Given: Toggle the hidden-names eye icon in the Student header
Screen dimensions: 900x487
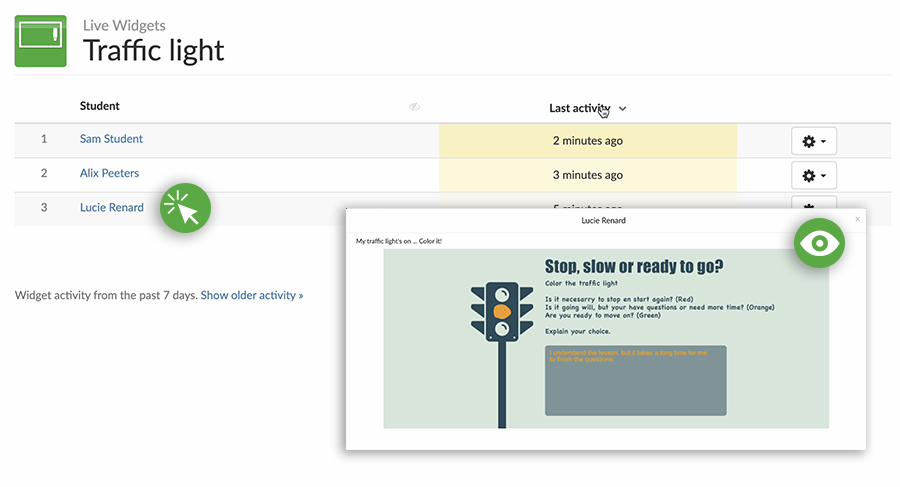Looking at the screenshot, I should point(415,107).
